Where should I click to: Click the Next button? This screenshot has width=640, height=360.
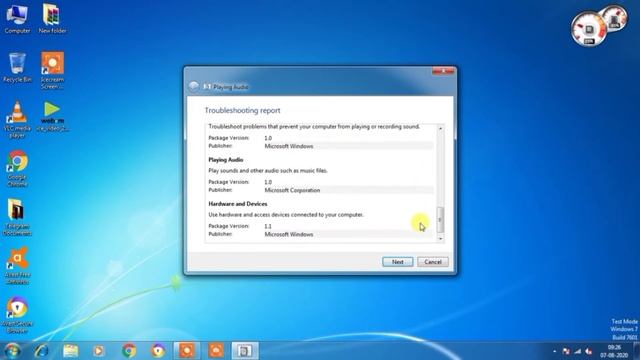[x=398, y=262]
